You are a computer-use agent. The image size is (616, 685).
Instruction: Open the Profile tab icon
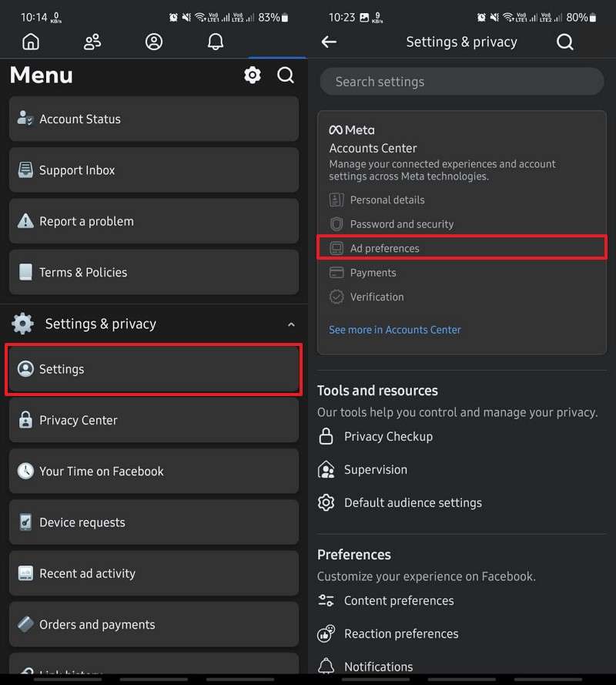coord(154,42)
